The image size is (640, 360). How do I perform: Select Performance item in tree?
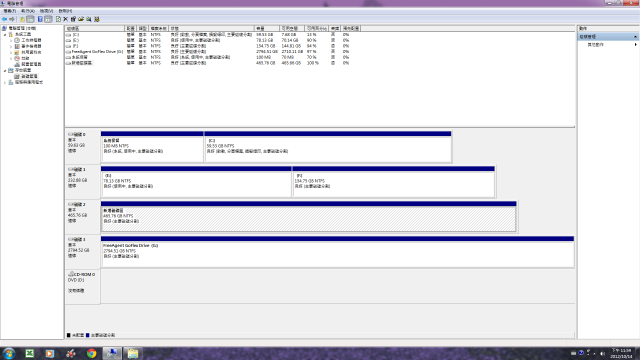[x=22, y=58]
